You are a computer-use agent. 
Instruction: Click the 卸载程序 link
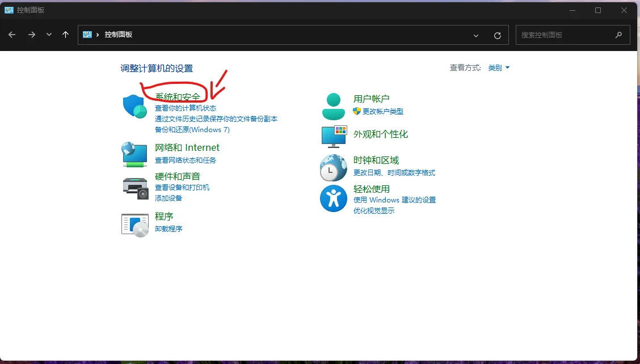[x=169, y=229]
